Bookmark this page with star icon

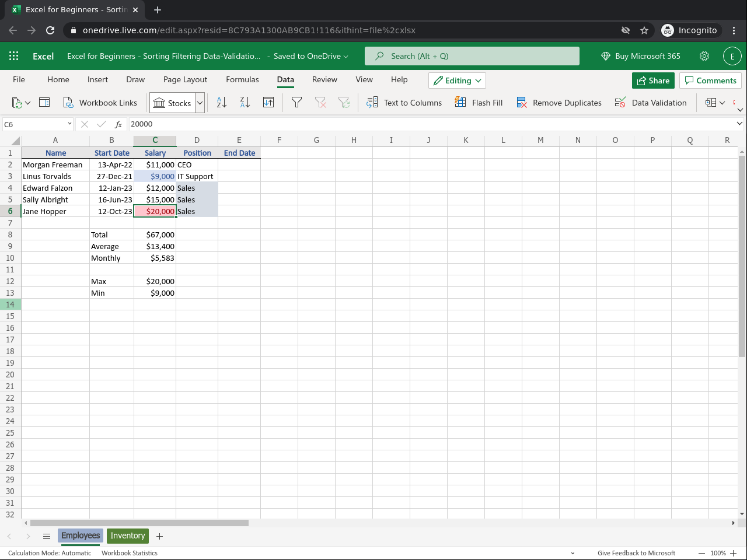pos(644,30)
